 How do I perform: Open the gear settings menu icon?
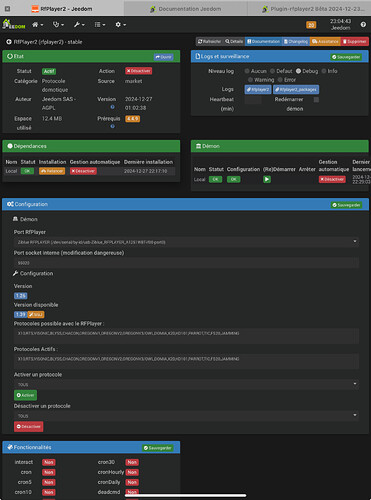120,25
